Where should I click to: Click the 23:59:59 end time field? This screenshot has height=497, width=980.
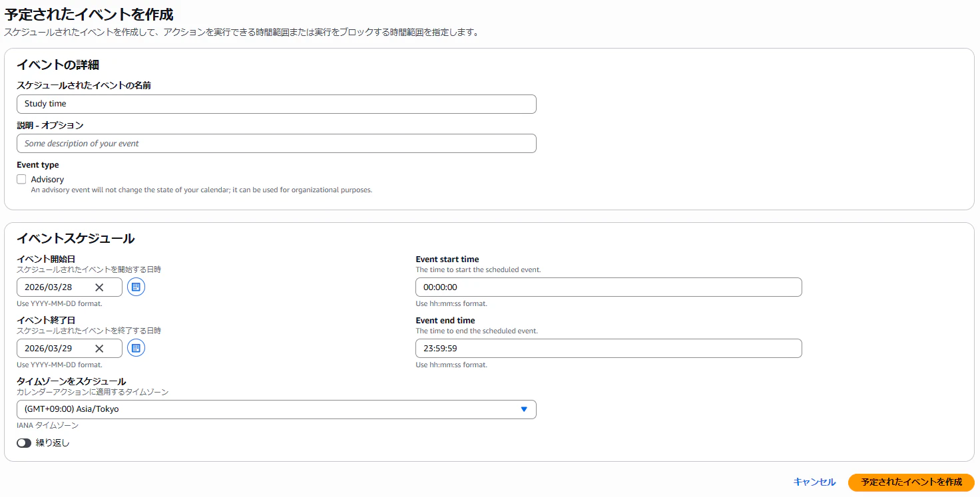tap(609, 349)
